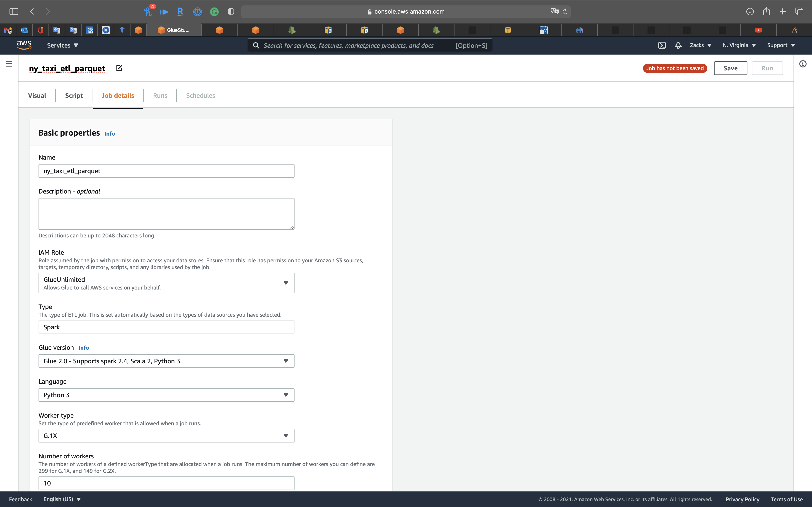This screenshot has height=507, width=812.
Task: Open the Language Python 3 dropdown
Action: (x=167, y=395)
